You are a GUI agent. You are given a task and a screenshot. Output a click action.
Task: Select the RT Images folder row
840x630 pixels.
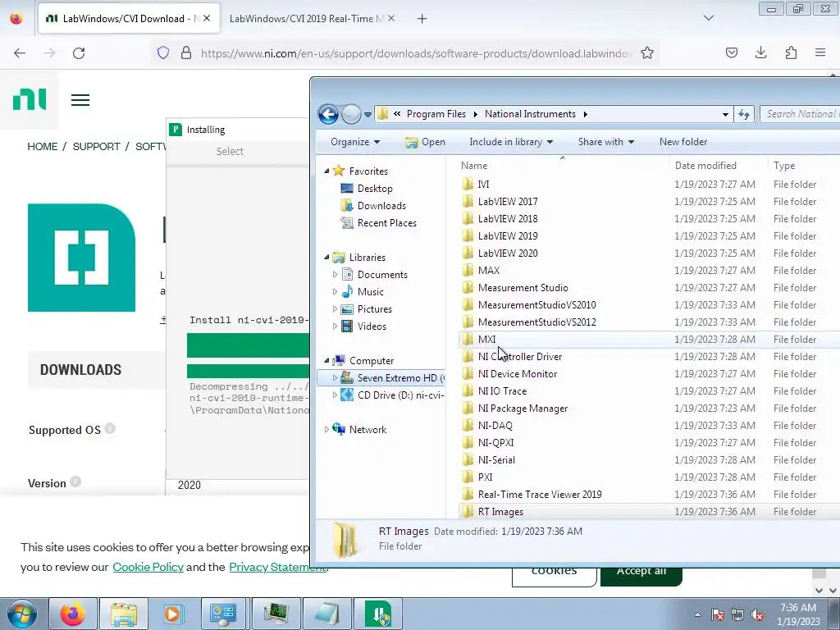coord(650,512)
